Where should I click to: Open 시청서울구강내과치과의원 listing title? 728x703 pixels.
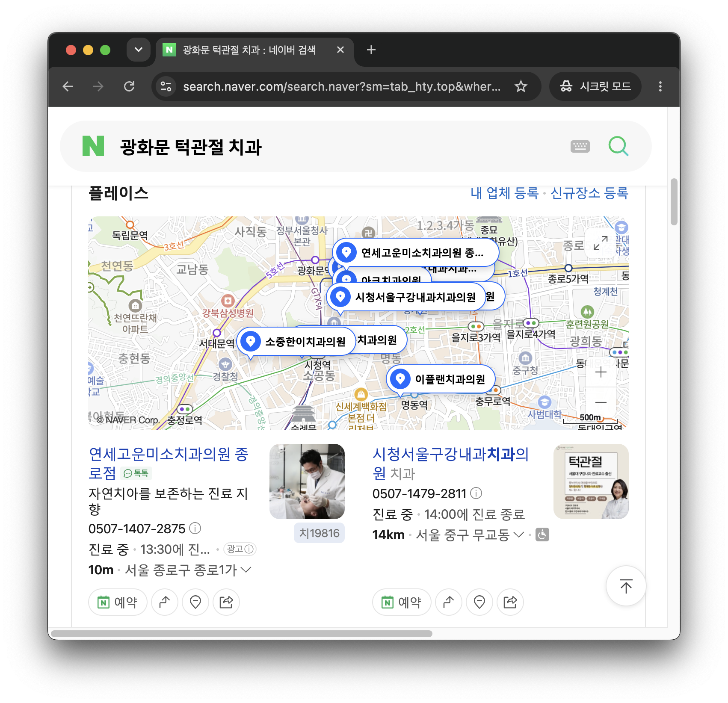450,464
